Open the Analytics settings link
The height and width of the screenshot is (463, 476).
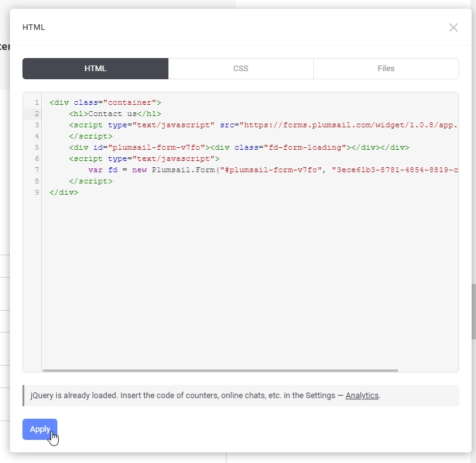pyautogui.click(x=362, y=395)
